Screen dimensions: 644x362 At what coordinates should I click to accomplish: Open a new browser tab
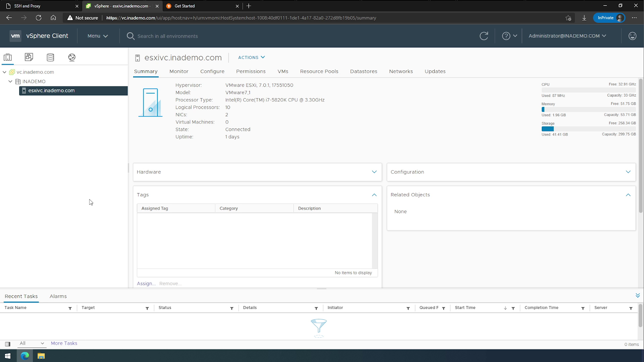[249, 6]
